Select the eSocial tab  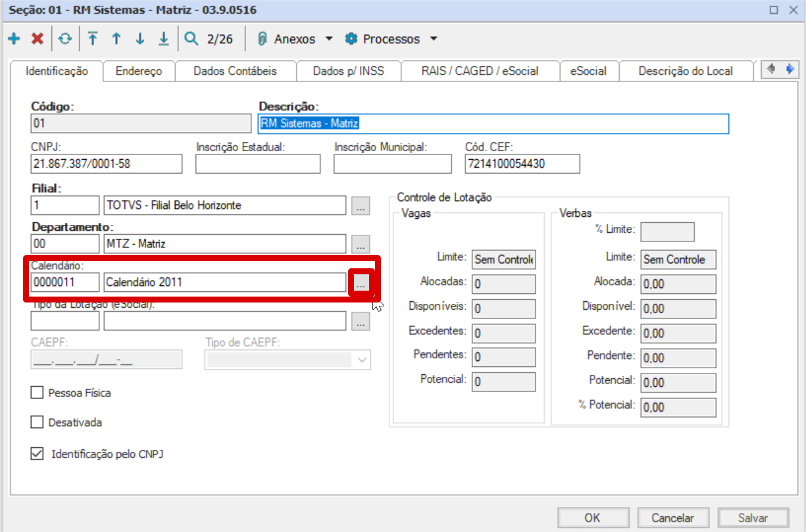tap(588, 71)
